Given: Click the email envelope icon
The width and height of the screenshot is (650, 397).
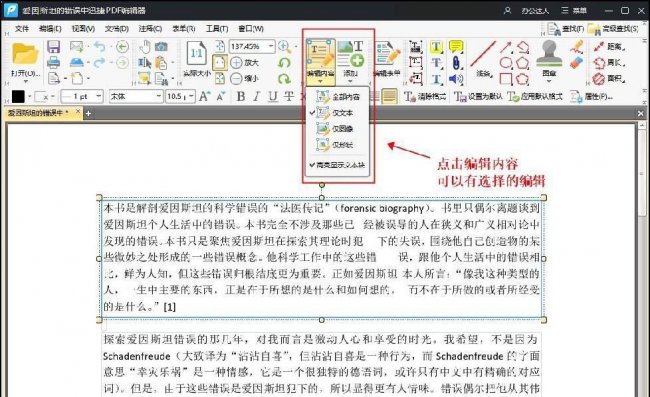Looking at the screenshot, I should click(76, 46).
